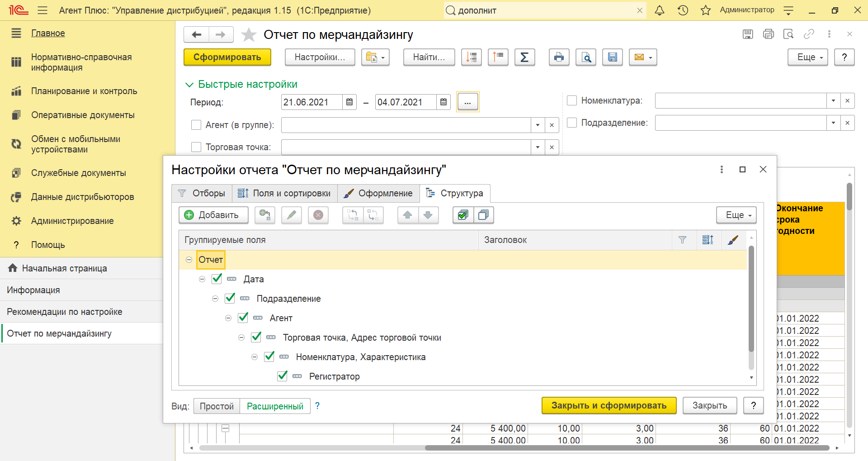Collapse the Агент tree node
This screenshot has width=868, height=461.
pyautogui.click(x=228, y=318)
